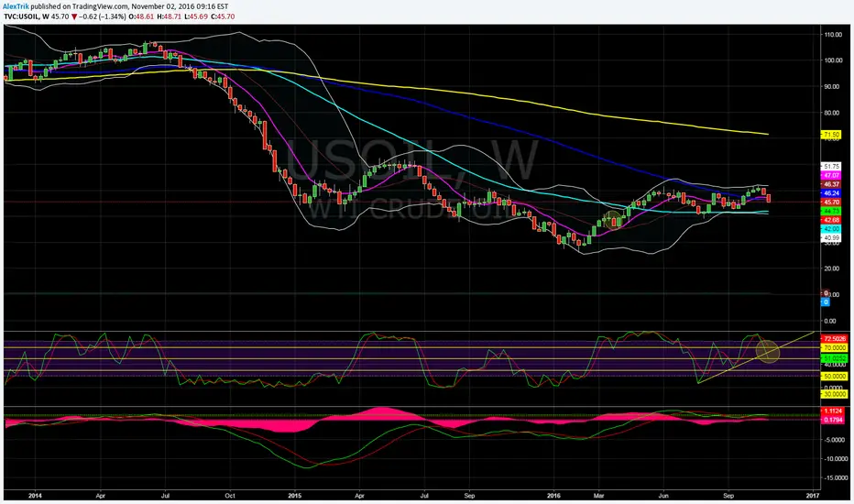
Task: Click the red 42.68 price label
Action: [831, 220]
